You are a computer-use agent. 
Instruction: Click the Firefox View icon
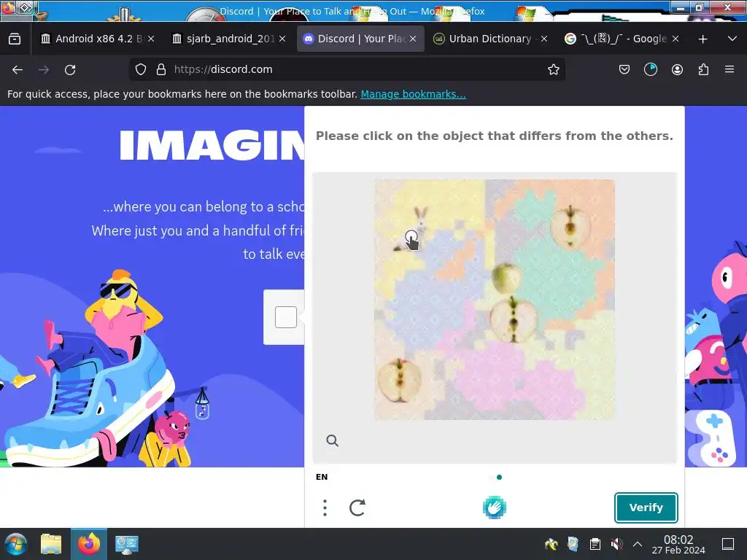coord(15,39)
